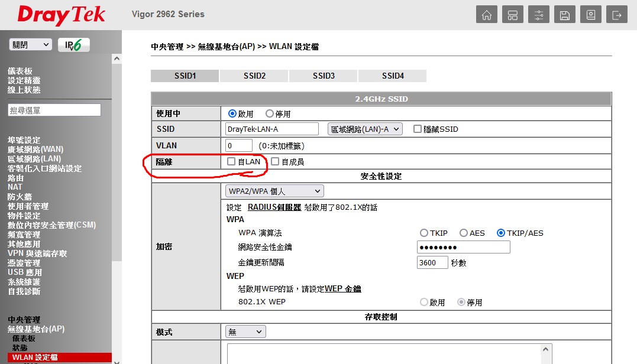The image size is (637, 364).
Task: Click the IPv6 icon button
Action: pyautogui.click(x=73, y=45)
